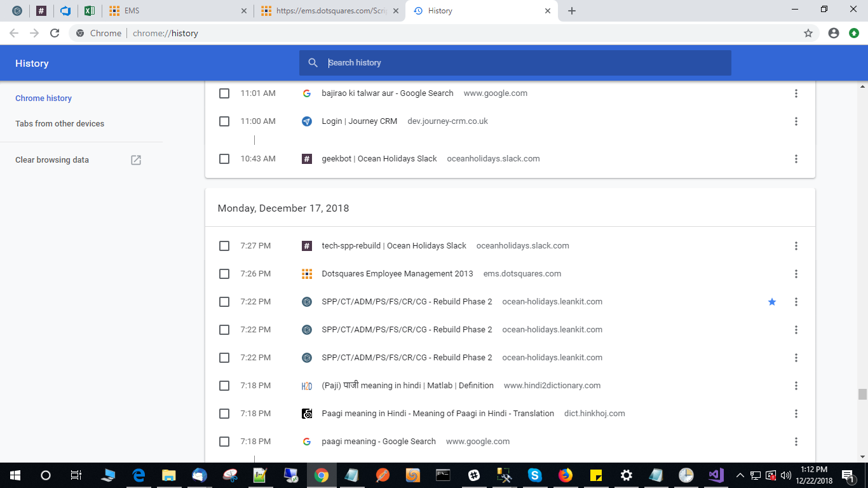
Task: Click the external link icon beside Clear browsing data
Action: tap(136, 160)
